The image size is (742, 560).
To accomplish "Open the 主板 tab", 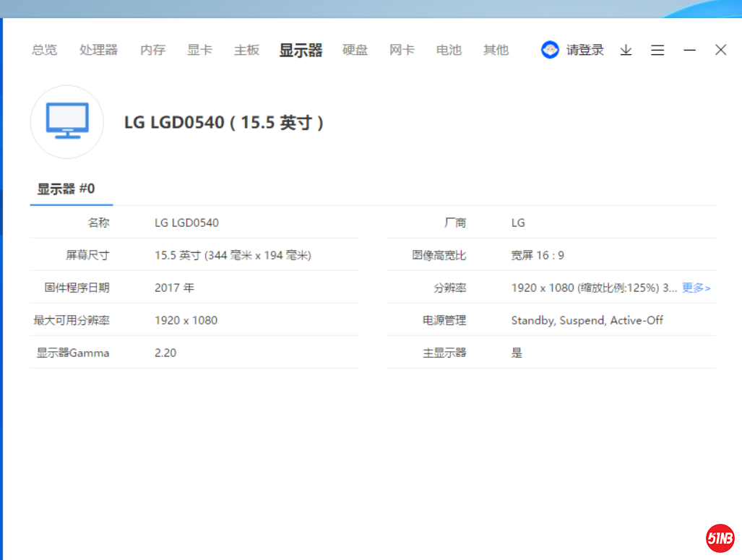I will [246, 50].
